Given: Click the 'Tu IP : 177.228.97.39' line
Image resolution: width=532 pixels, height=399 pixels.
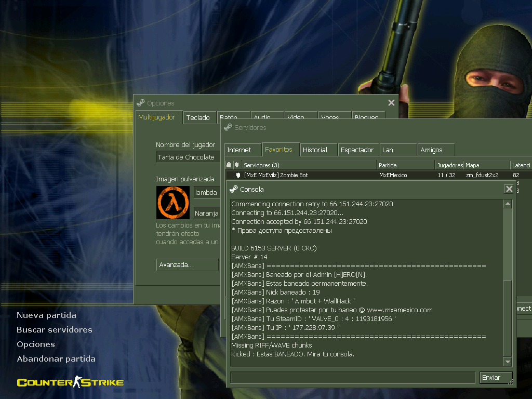Looking at the screenshot, I should pos(285,327).
